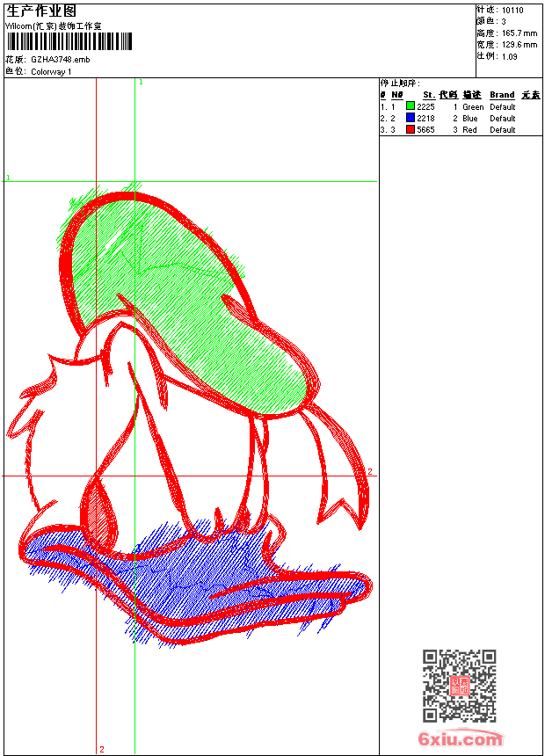Click the height value 165.7 mm
Screen dimensions: 545x756
[x=520, y=33]
